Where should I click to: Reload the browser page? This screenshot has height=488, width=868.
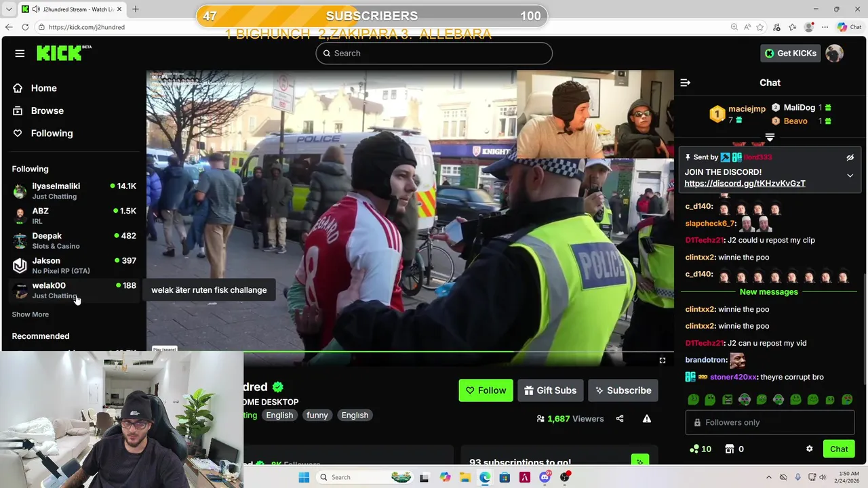[x=25, y=27]
